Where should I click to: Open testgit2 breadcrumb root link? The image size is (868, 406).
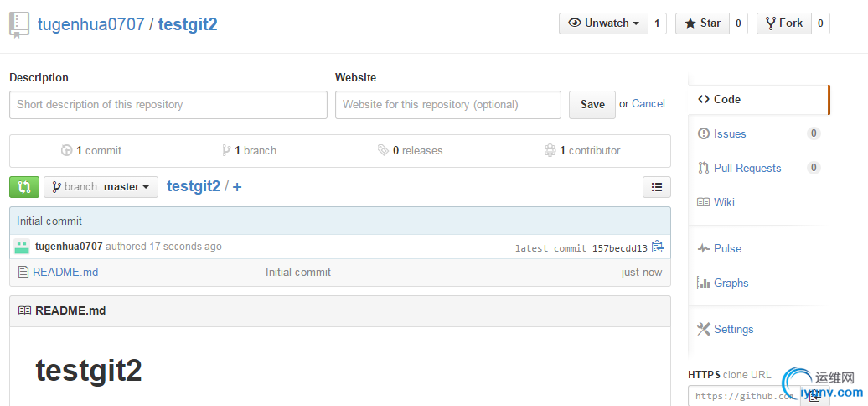pyautogui.click(x=194, y=186)
